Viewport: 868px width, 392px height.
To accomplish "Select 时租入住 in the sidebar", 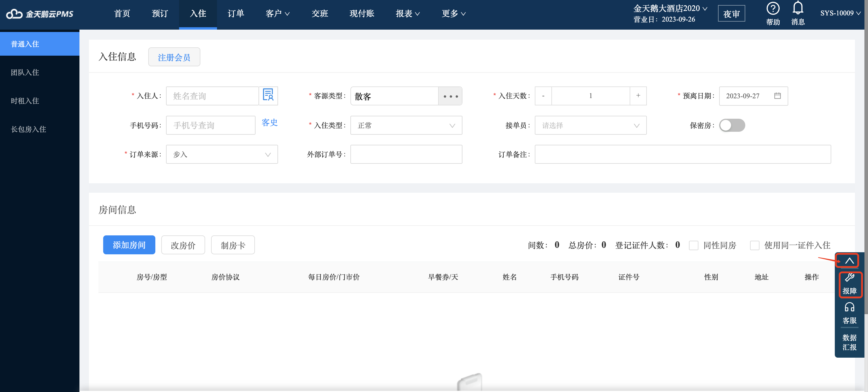I will pyautogui.click(x=40, y=101).
